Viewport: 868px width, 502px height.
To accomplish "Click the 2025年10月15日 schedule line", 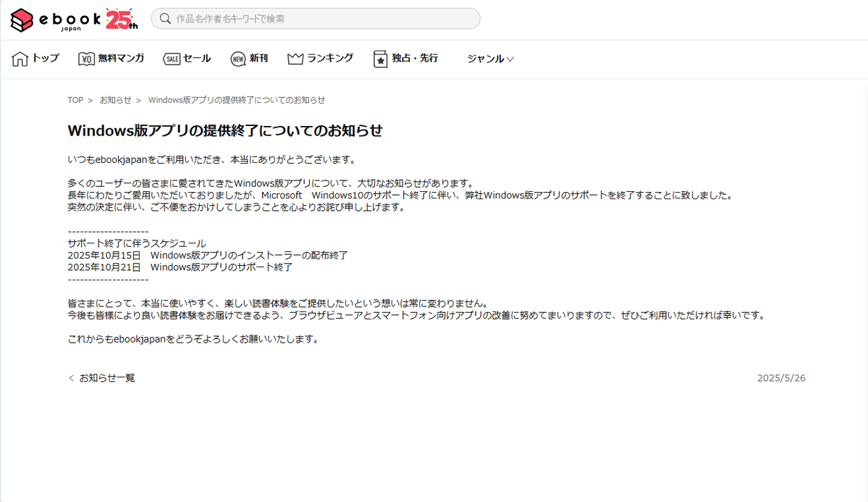I will 208,256.
